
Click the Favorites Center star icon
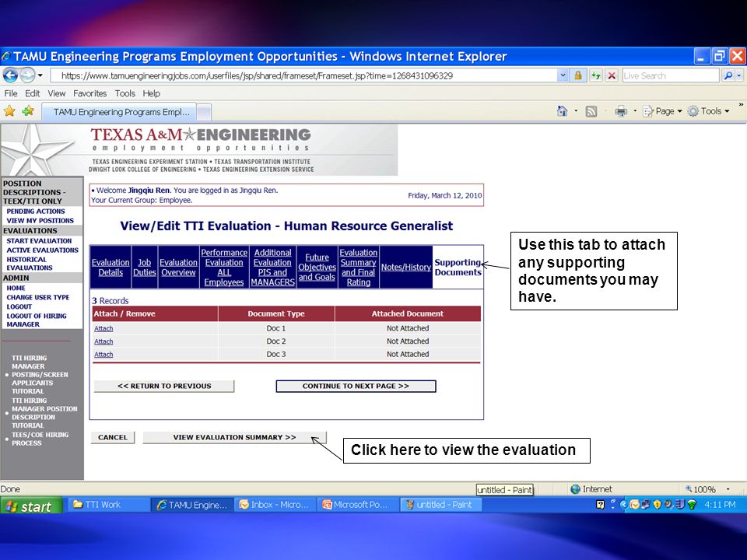click(9, 111)
